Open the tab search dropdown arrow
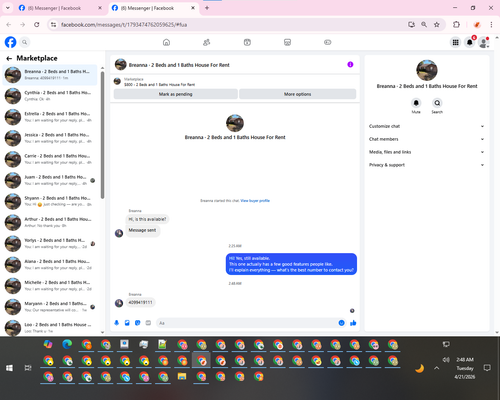 7,8
